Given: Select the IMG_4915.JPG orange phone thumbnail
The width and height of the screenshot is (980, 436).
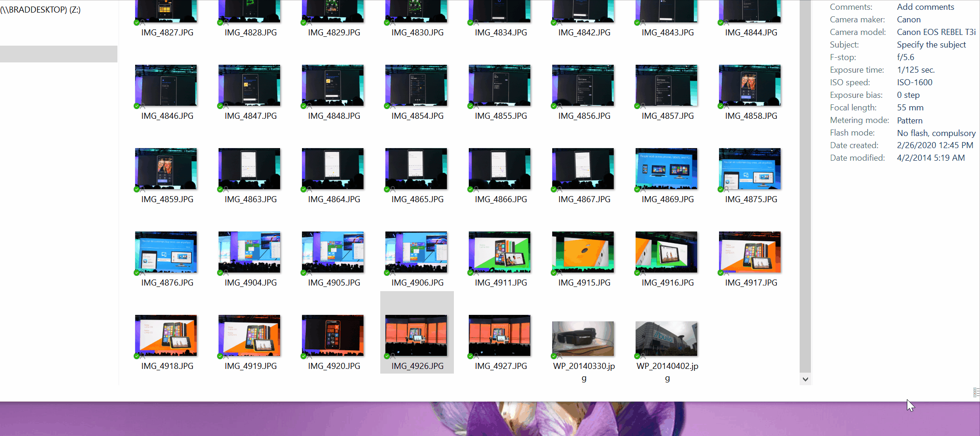Looking at the screenshot, I should 583,252.
